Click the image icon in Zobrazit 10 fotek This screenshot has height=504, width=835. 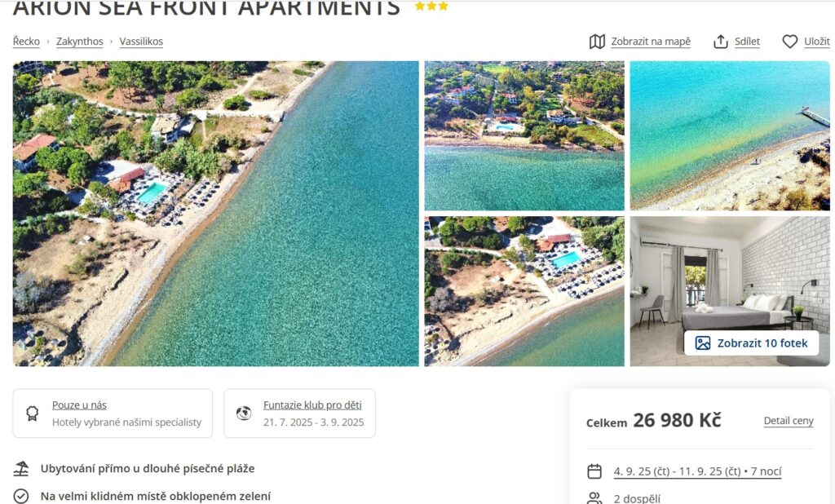703,343
